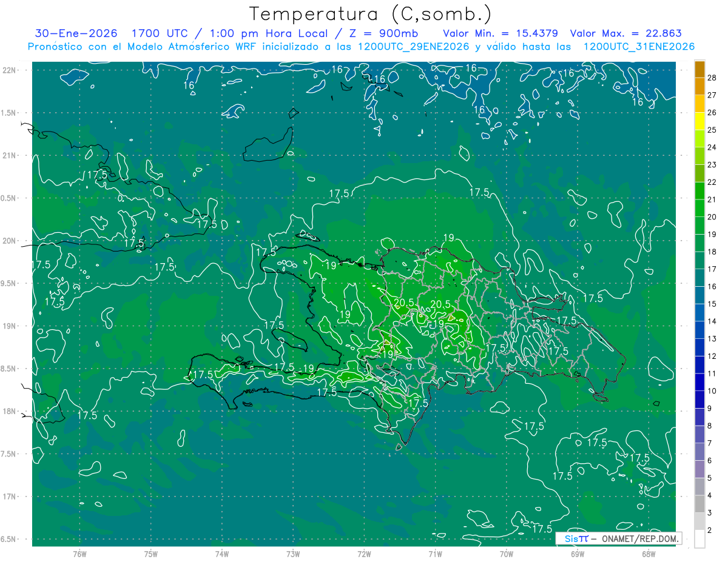Click the 'SisTT – ONAMET/REP.DOM.' credit box
The width and height of the screenshot is (728, 562).
(x=618, y=538)
